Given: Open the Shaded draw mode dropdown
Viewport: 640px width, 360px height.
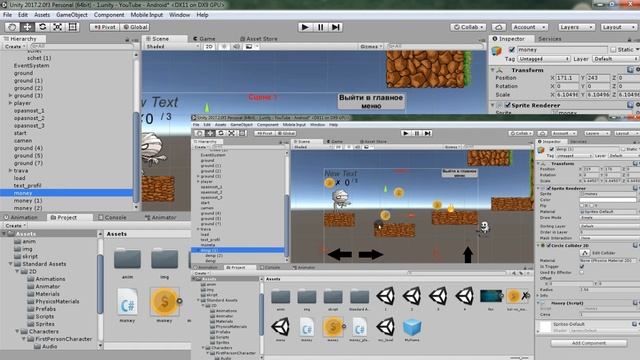Looking at the screenshot, I should pyautogui.click(x=172, y=47).
